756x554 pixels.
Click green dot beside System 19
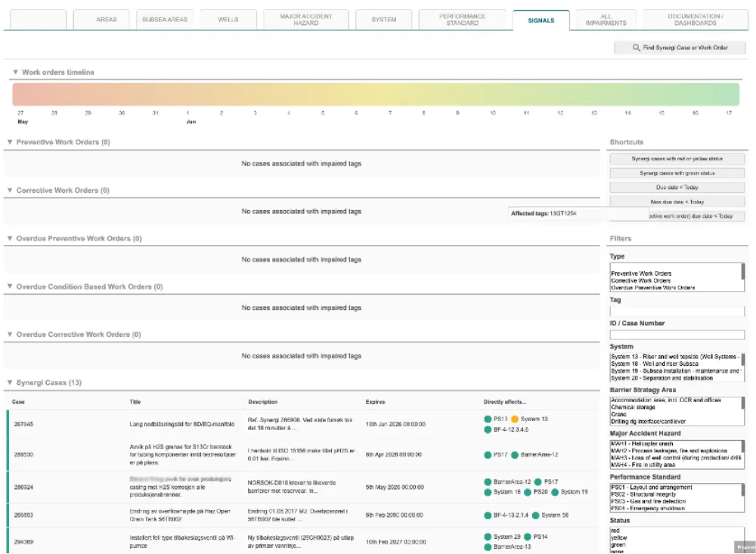point(554,492)
